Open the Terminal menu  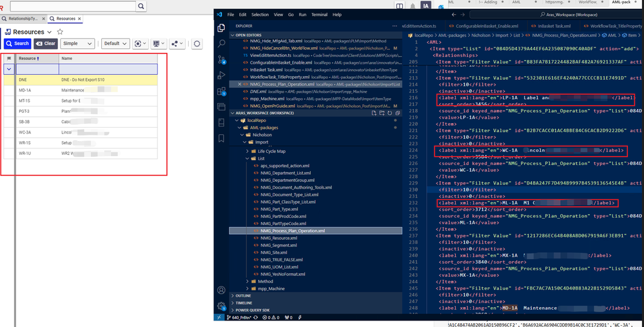pyautogui.click(x=319, y=14)
